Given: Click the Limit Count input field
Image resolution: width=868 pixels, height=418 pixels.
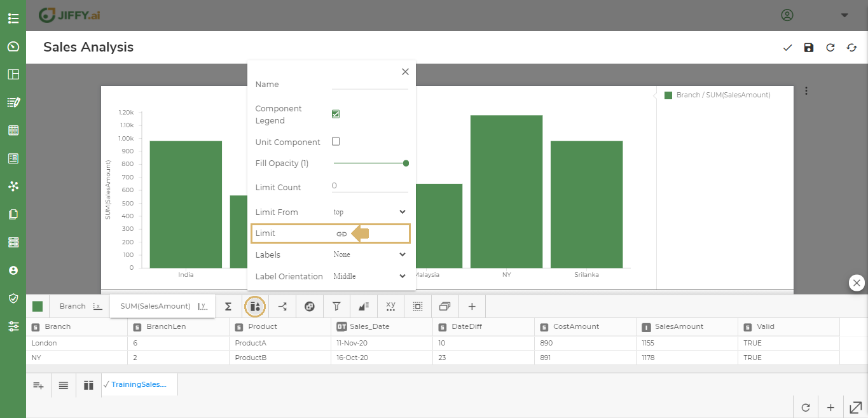Looking at the screenshot, I should coord(369,186).
